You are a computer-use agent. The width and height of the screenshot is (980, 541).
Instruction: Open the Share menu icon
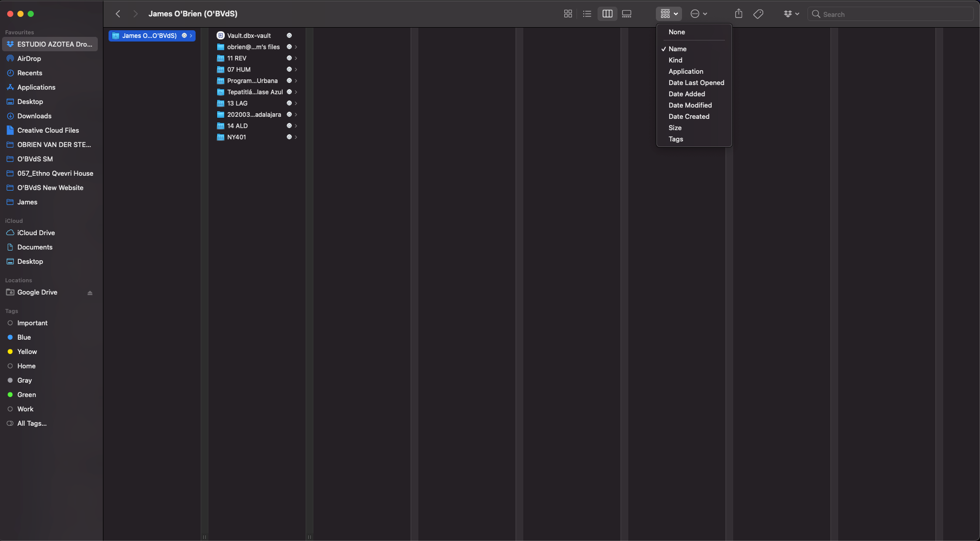738,14
